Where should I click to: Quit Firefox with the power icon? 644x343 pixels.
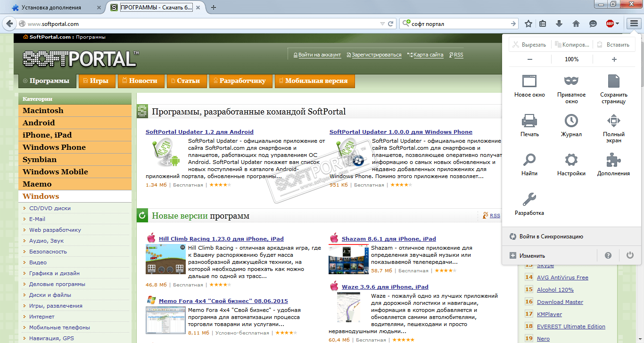(x=630, y=255)
